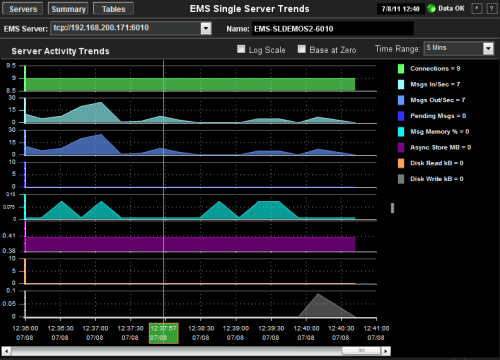Click the Pending Msgs = 0 label
The width and height of the screenshot is (500, 360).
point(438,116)
